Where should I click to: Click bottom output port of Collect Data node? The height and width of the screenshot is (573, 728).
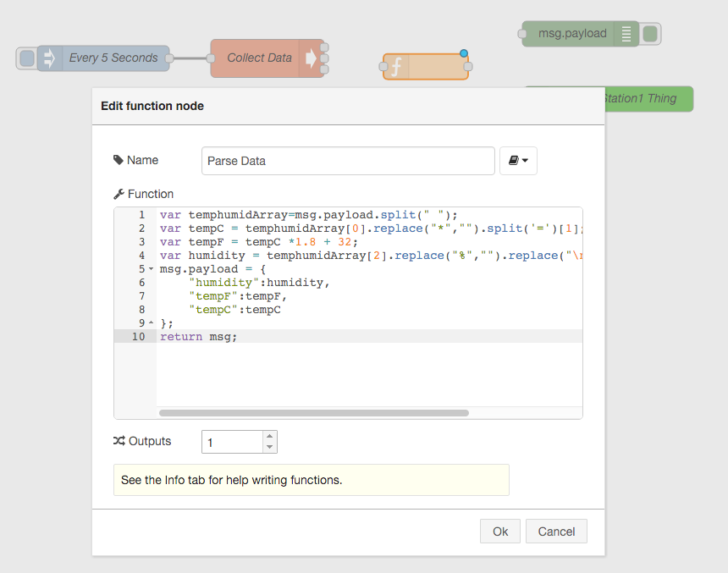coord(324,69)
